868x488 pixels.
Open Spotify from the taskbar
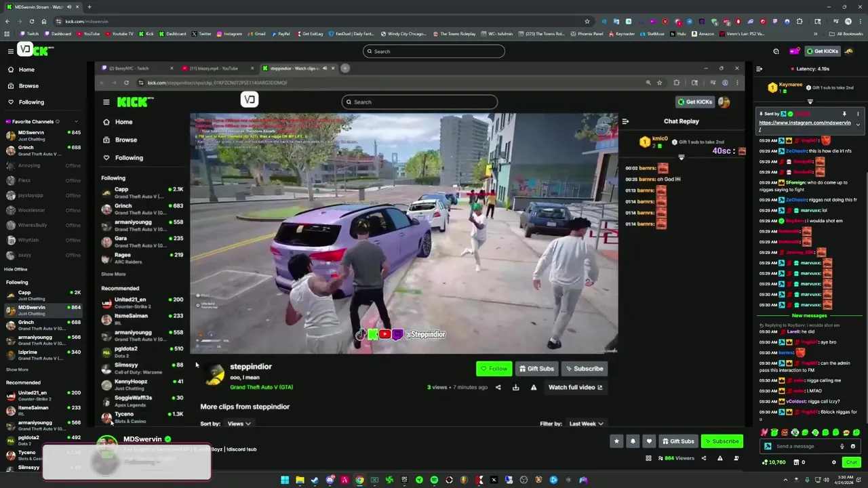click(434, 481)
